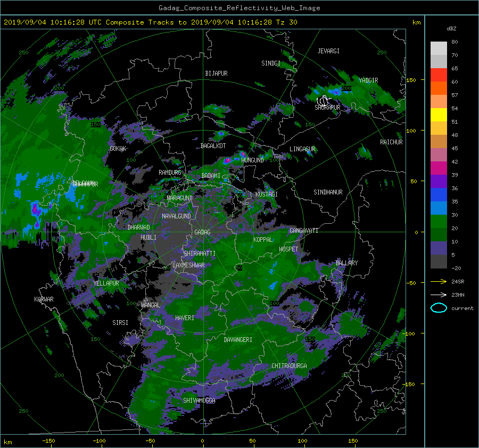Click the SIRSI city label
The image size is (479, 448).
pyautogui.click(x=120, y=323)
